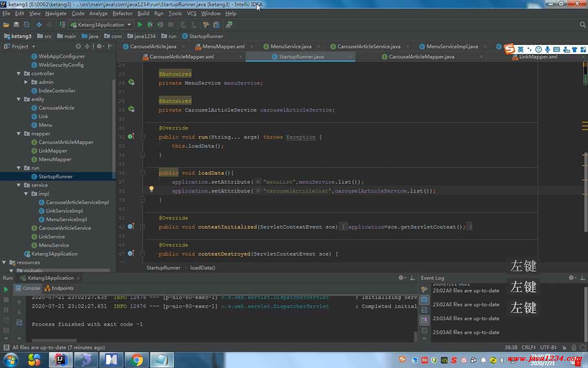The image size is (588, 368).
Task: Select the Endpoints tab in Run panel
Action: pos(59,288)
